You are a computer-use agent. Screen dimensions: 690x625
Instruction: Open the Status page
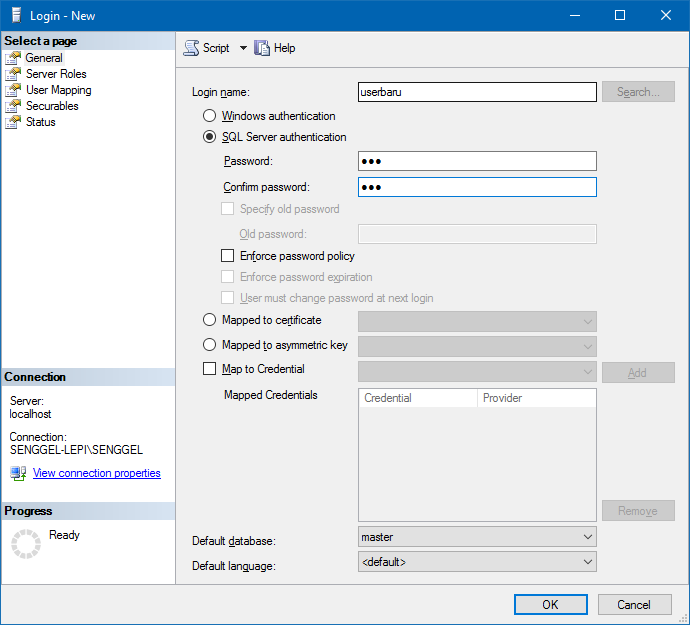coord(40,122)
